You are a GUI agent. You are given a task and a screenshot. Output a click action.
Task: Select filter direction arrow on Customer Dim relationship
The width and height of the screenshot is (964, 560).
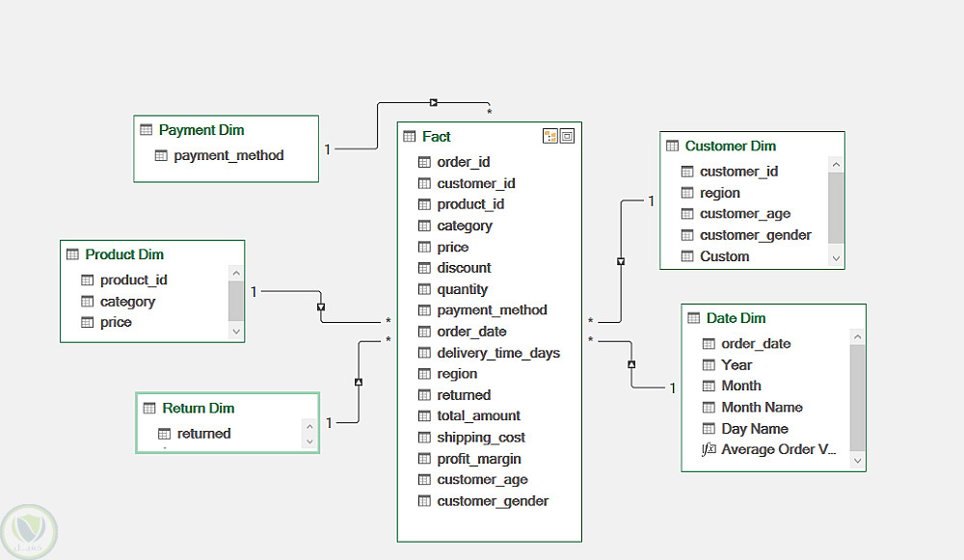pos(621,262)
